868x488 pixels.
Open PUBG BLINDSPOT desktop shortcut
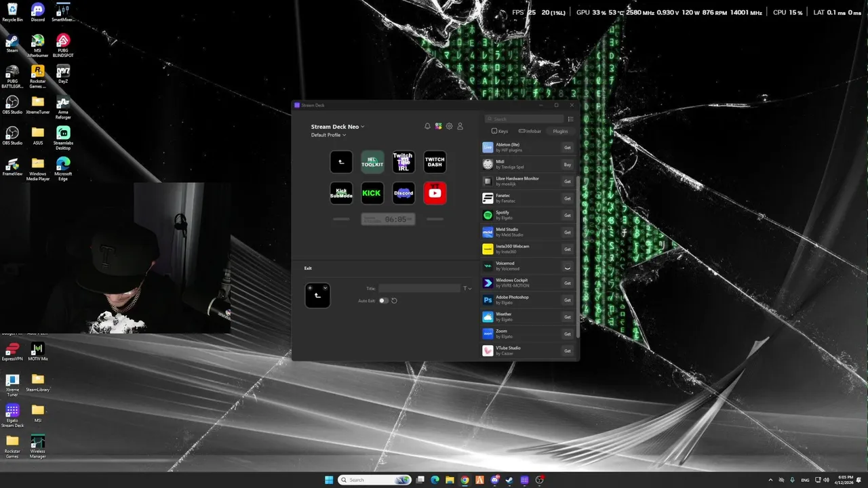coord(63,45)
